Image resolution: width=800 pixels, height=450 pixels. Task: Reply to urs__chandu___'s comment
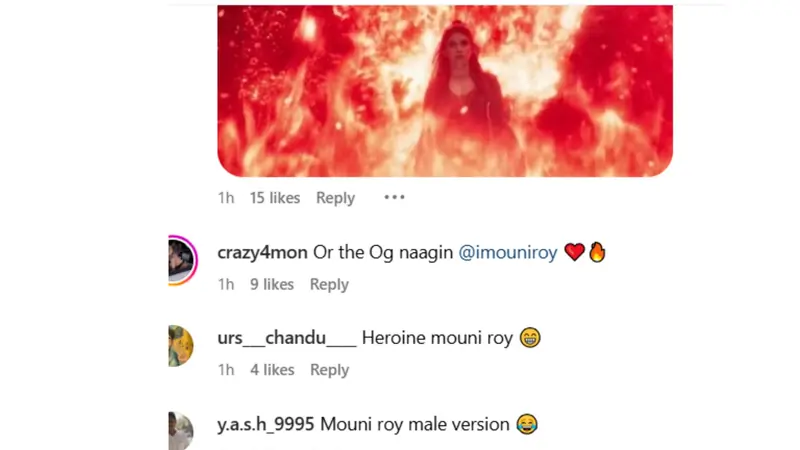coord(329,370)
